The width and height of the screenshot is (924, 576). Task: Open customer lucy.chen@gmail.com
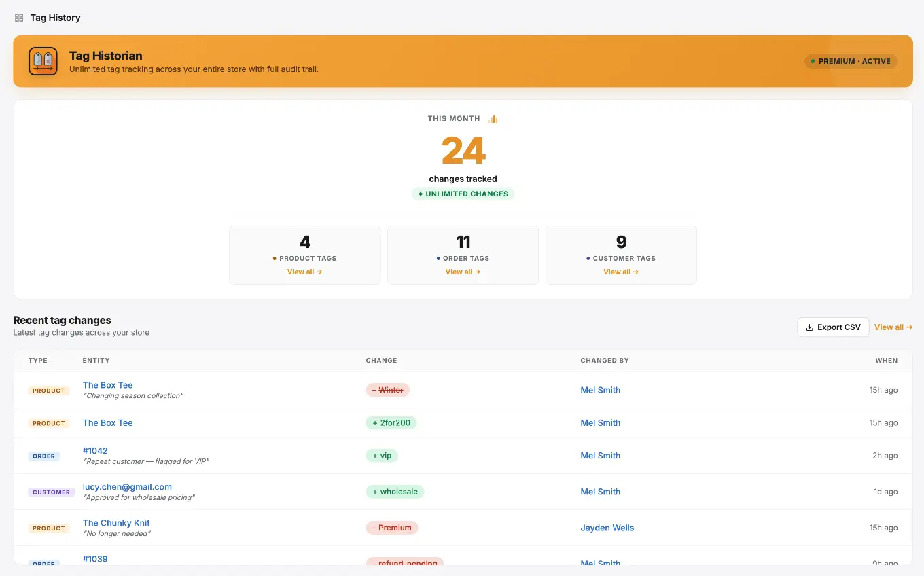127,486
